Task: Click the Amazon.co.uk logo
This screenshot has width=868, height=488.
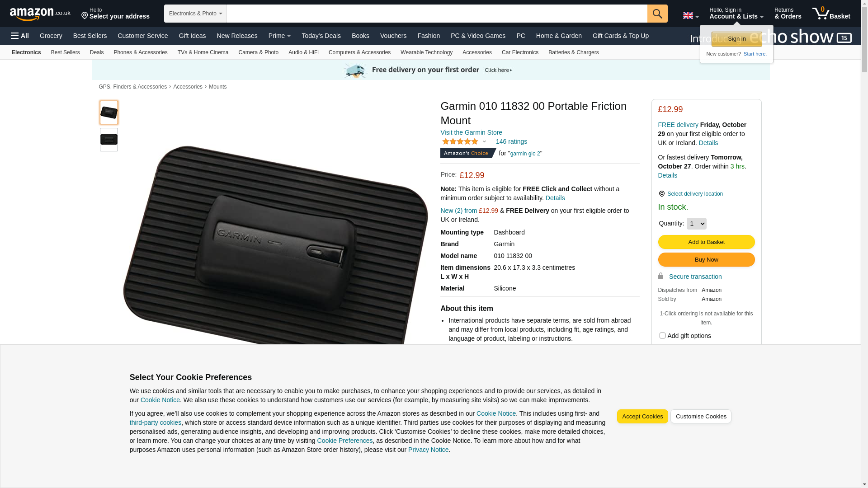Action: [40, 14]
